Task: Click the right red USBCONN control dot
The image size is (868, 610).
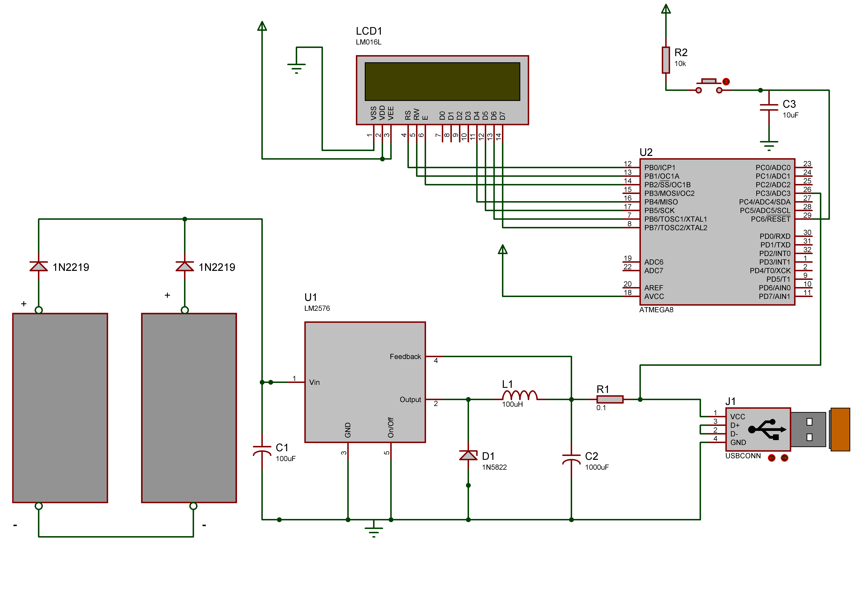Action: click(785, 458)
